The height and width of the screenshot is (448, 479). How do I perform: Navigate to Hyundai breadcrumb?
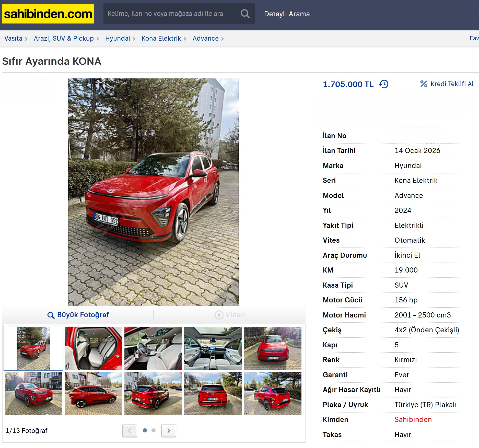118,39
